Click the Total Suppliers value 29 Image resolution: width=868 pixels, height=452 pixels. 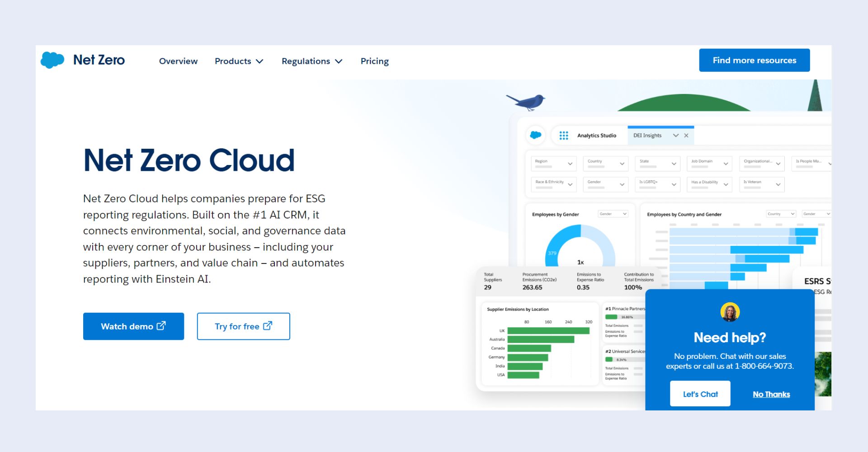pos(487,287)
